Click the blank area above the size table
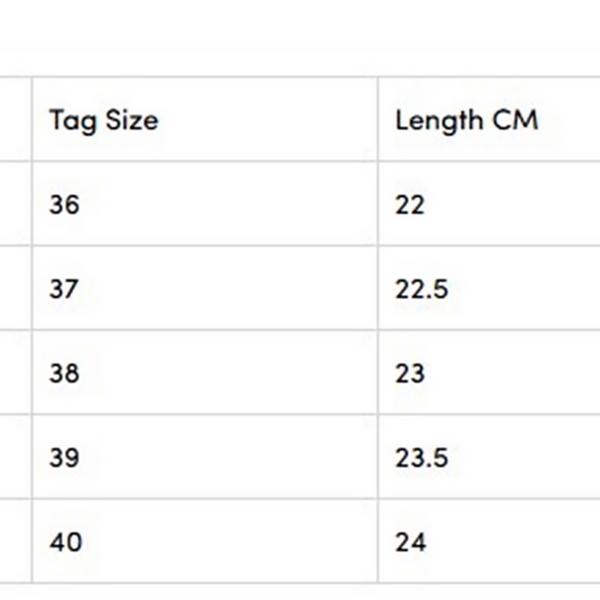600x600 pixels. [300, 38]
